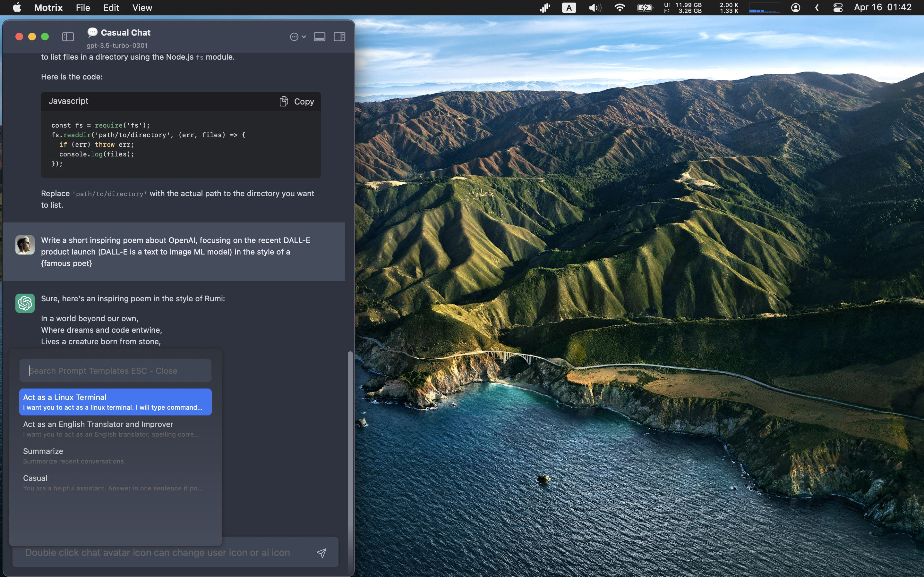924x577 pixels.
Task: Toggle the right sidebar panel icon
Action: pos(339,37)
